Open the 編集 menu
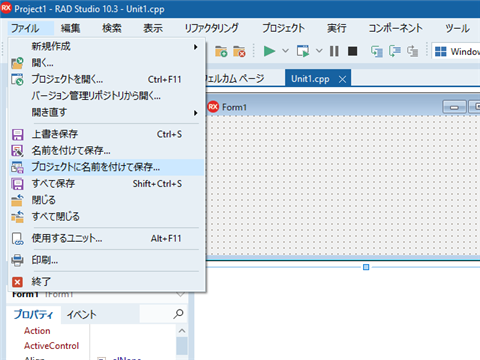Viewport: 480px width, 360px height. pyautogui.click(x=70, y=28)
